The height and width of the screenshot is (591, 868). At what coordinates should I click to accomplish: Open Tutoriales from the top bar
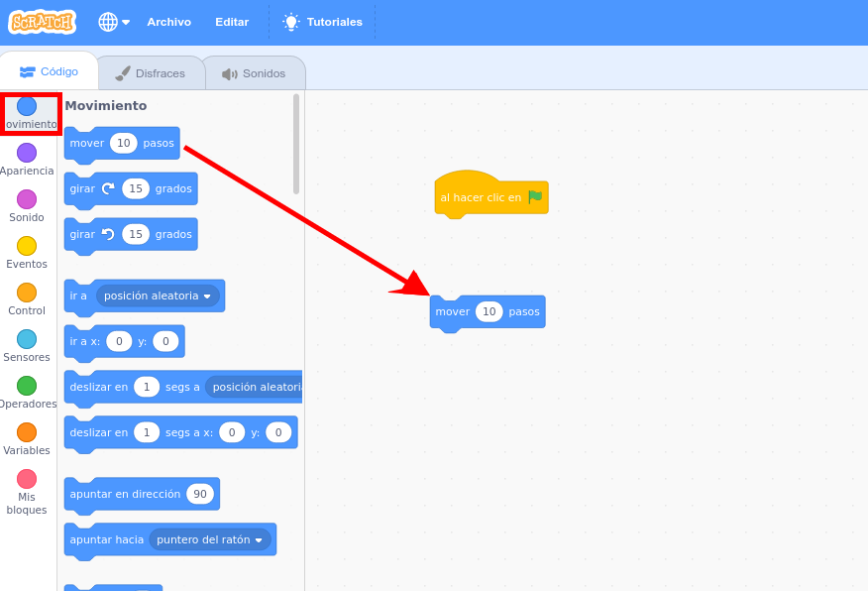click(323, 22)
